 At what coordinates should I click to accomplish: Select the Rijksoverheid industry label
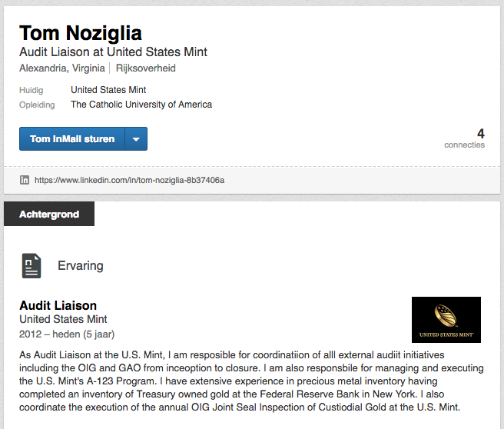(146, 68)
